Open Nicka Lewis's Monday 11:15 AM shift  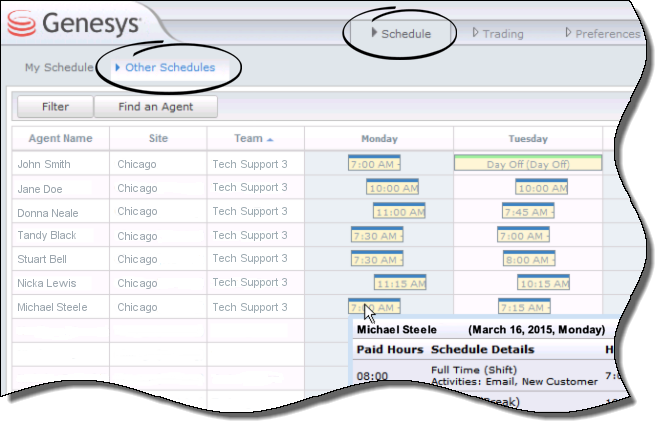400,283
